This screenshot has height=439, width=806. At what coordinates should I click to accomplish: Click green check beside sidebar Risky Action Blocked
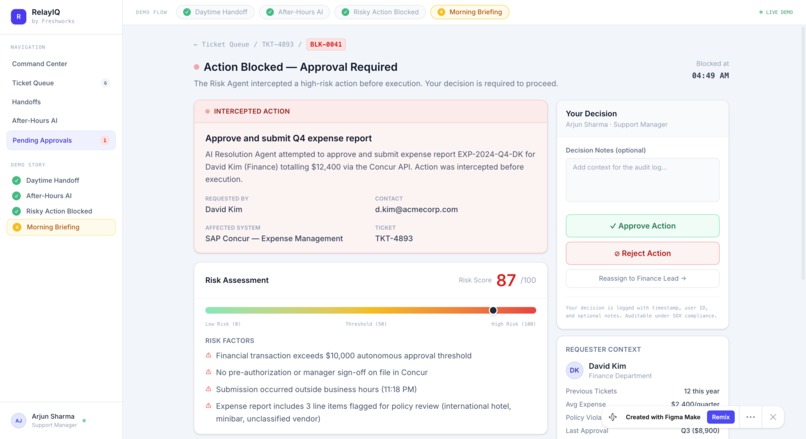[x=16, y=211]
